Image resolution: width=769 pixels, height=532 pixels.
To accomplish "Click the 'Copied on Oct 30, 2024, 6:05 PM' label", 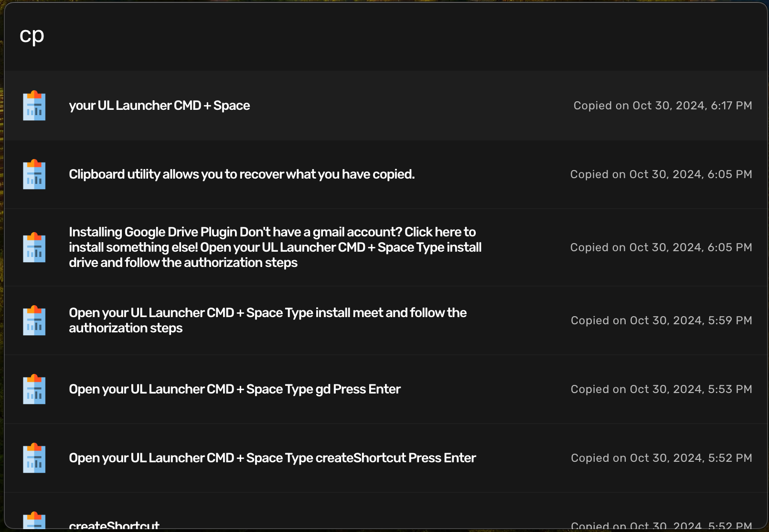I will pyautogui.click(x=661, y=174).
